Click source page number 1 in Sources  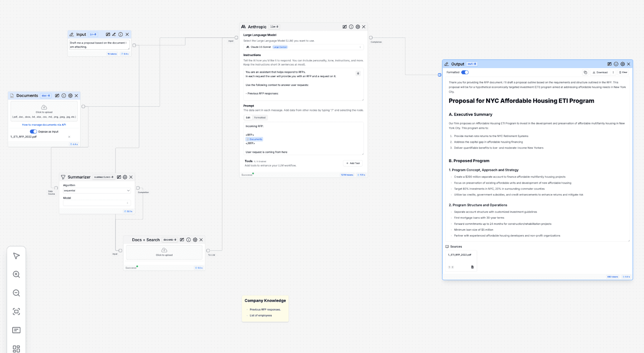coord(449,267)
